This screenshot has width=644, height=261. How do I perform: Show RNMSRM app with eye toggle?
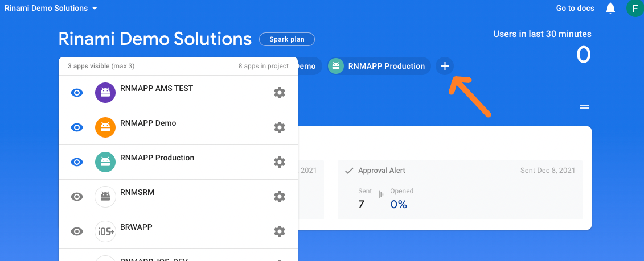click(x=77, y=197)
